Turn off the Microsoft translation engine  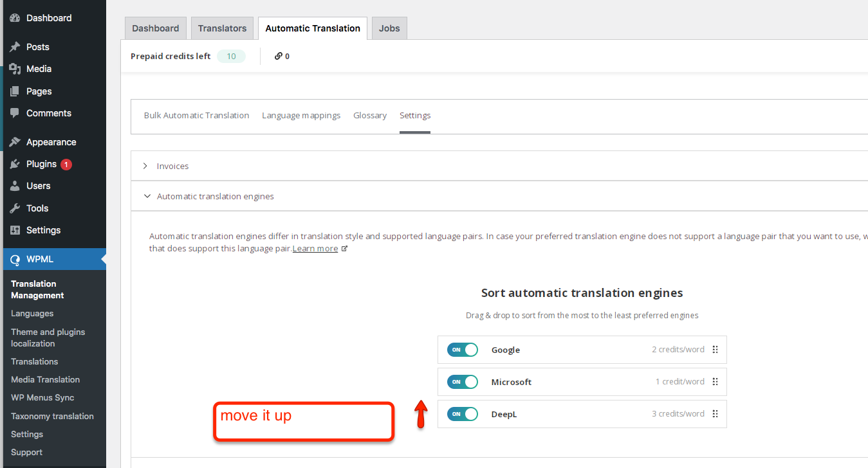coord(463,382)
